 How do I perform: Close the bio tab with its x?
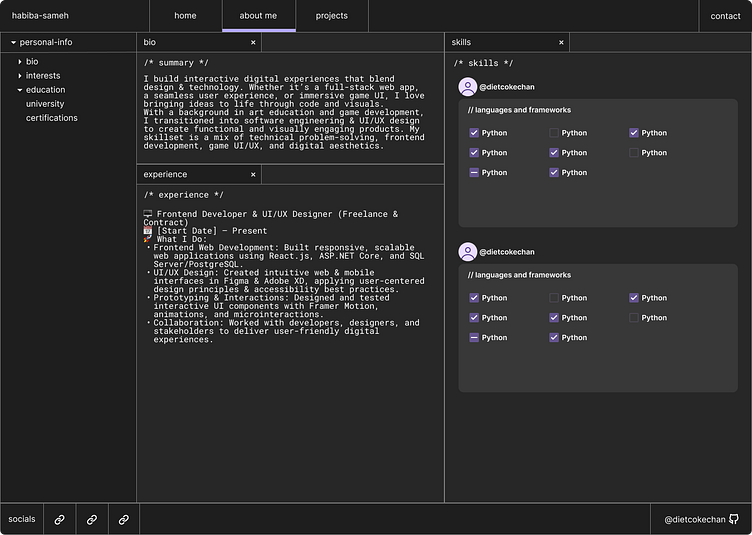click(x=253, y=43)
